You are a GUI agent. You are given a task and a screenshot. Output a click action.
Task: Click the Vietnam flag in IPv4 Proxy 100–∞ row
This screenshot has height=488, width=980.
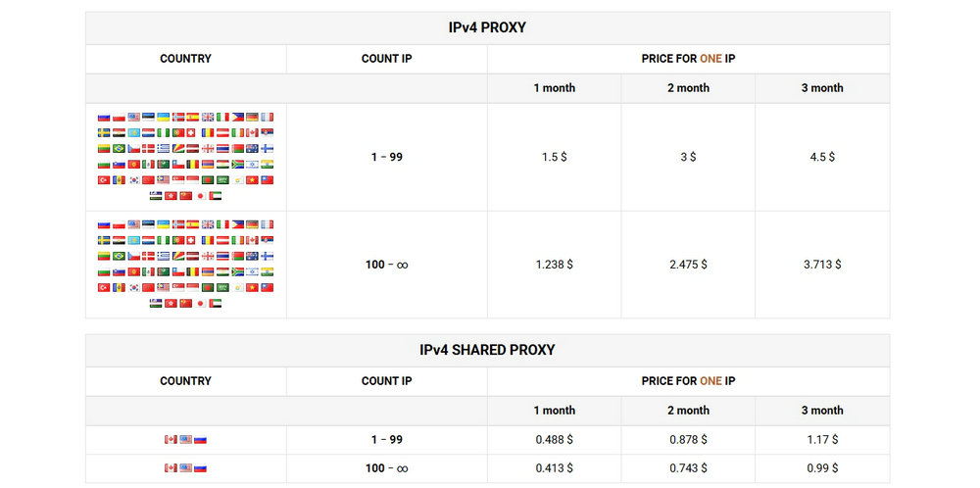pyautogui.click(x=253, y=287)
